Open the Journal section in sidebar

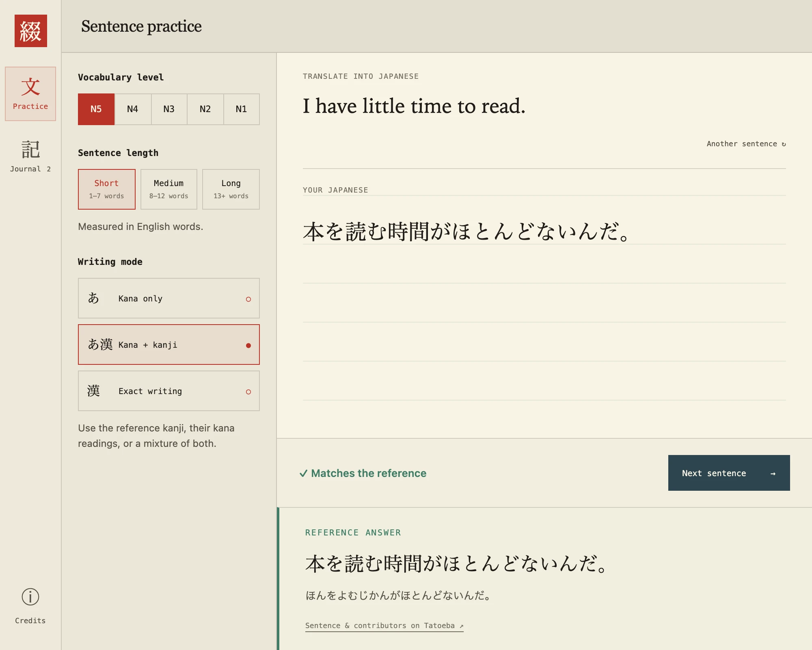pyautogui.click(x=30, y=156)
